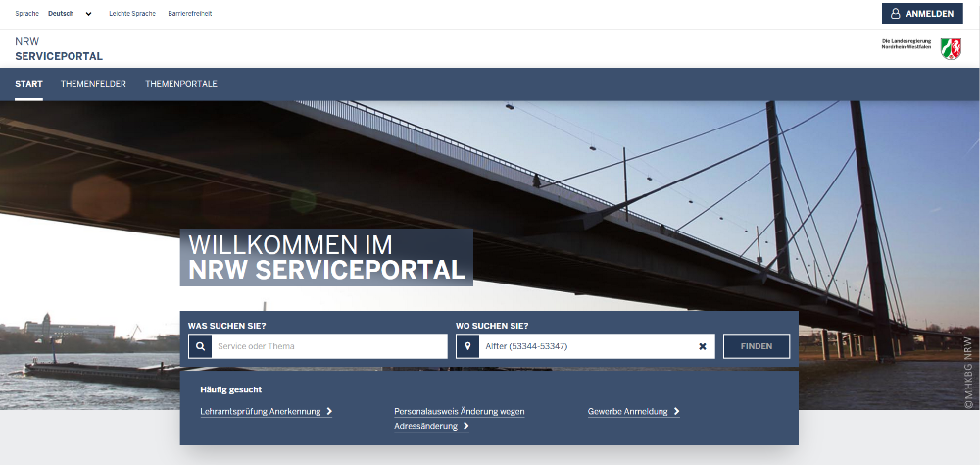Click the WO SUCHEN SIE? label
This screenshot has width=980, height=465.
[492, 326]
